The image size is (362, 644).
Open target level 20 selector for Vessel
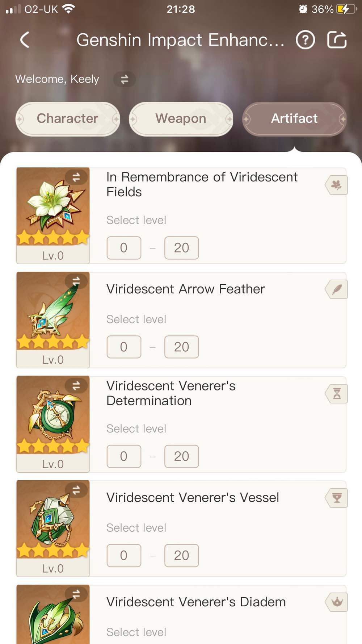tap(181, 555)
